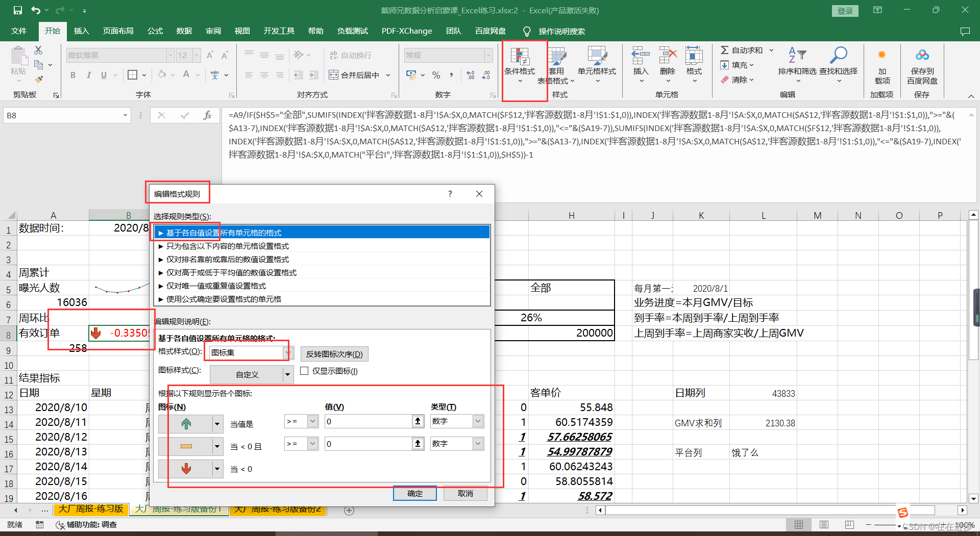
Task: Click collapse-dialog arrow for second value field
Action: pos(418,444)
